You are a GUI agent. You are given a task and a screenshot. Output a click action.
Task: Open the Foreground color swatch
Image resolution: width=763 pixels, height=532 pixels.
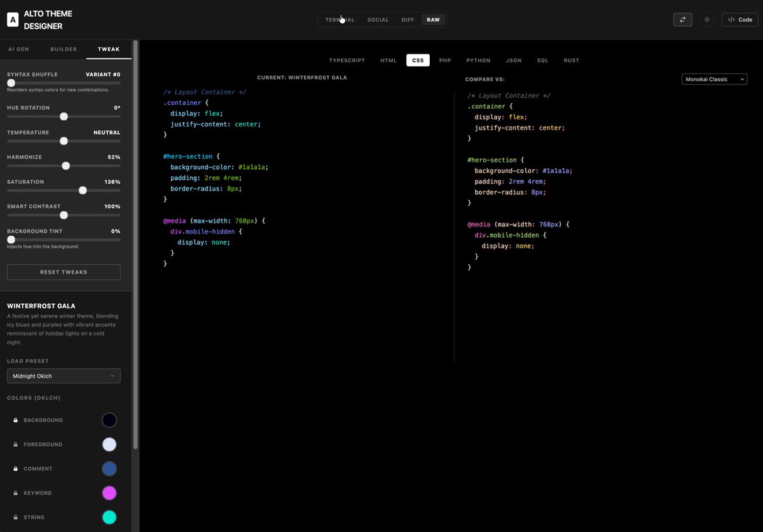pos(109,444)
